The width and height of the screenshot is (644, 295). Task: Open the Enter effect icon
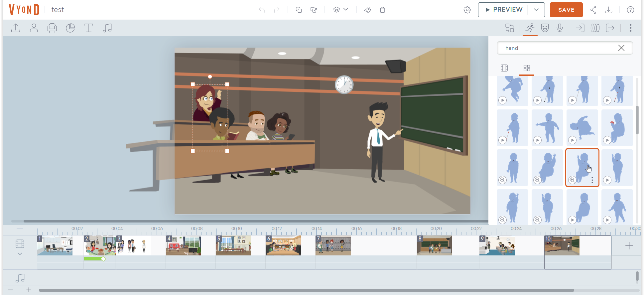coord(580,28)
